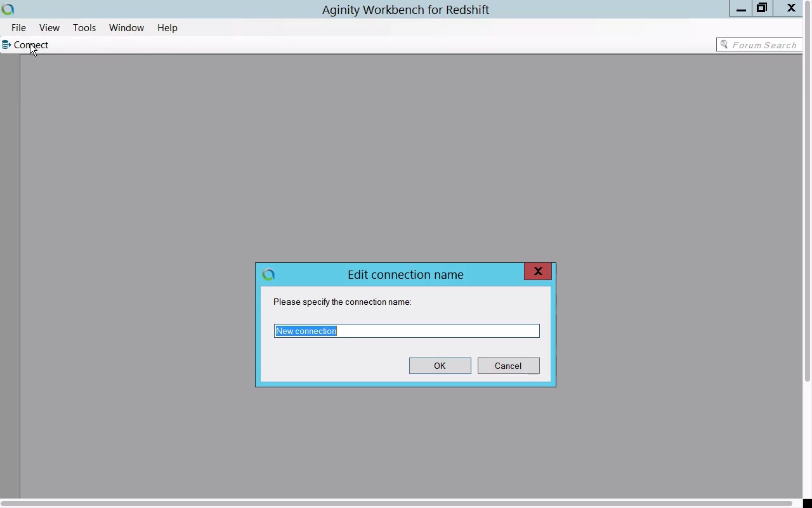Open the Help menu
Image resolution: width=812 pixels, height=508 pixels.
pyautogui.click(x=167, y=28)
